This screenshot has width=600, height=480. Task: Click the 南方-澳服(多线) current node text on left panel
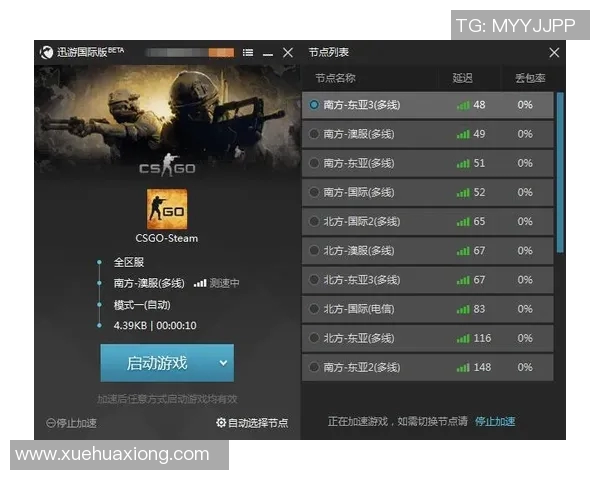[x=149, y=283]
